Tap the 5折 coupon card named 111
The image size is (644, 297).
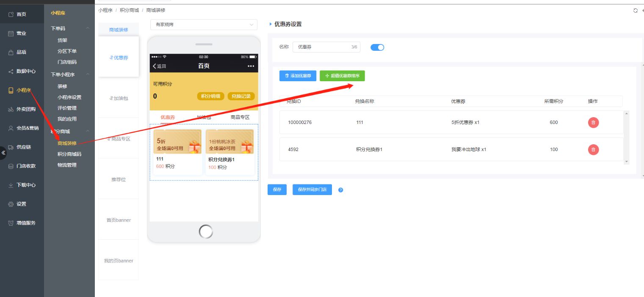[178, 152]
